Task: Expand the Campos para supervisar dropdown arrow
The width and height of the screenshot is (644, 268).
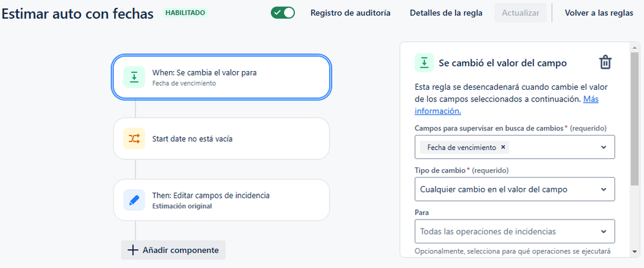Action: [603, 147]
